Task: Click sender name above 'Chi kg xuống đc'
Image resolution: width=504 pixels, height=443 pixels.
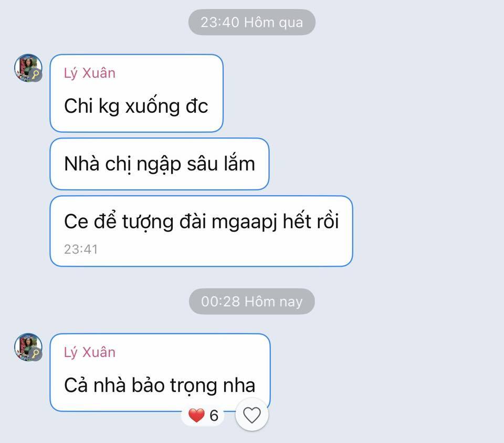Action: (90, 73)
